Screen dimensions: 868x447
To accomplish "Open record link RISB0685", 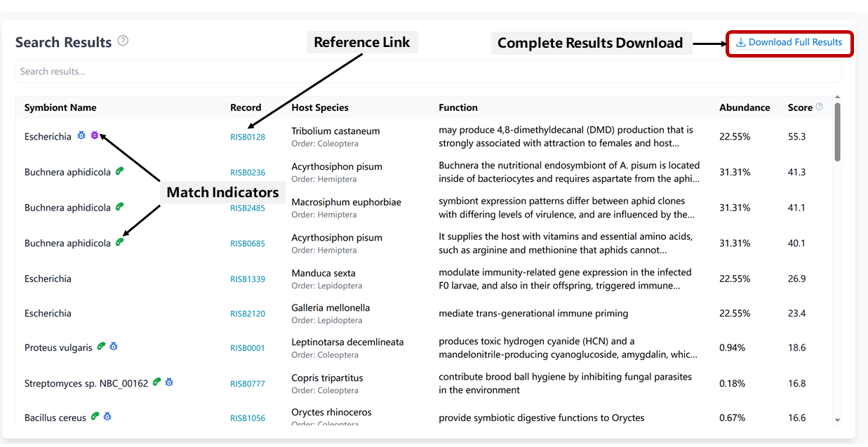I will [248, 243].
